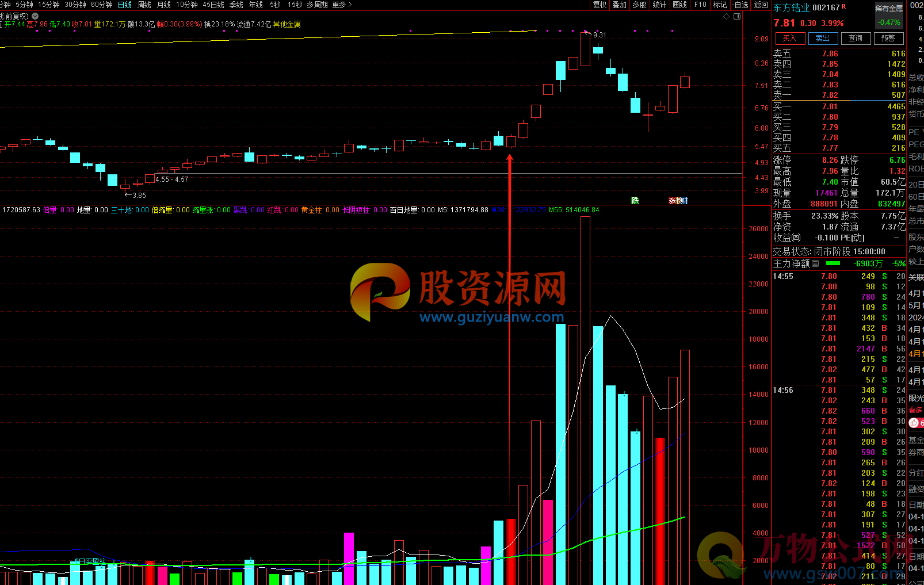Screen dimensions: 924x585
Task: Click the 标记 mark toolbar button
Action: coord(720,5)
